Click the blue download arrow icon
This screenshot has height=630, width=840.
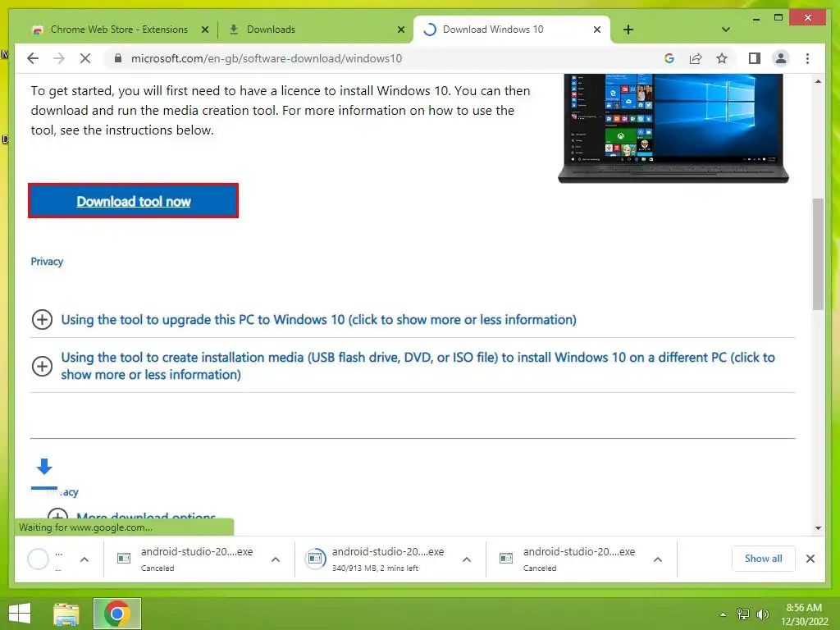click(x=44, y=467)
